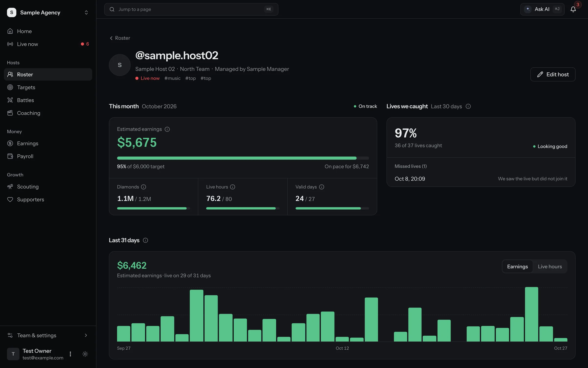Expand Team & settings chevron

click(x=86, y=335)
